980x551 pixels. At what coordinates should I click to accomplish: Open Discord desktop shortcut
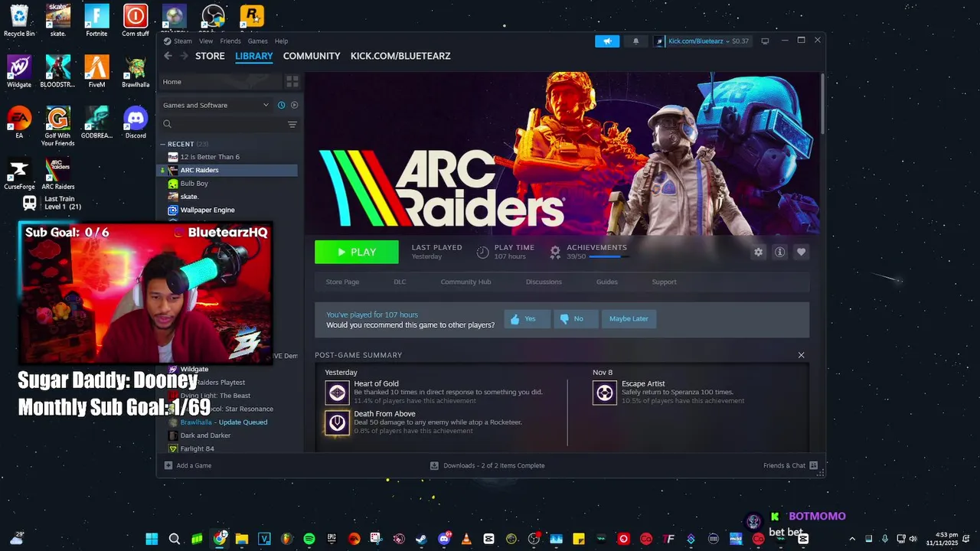[x=136, y=123]
